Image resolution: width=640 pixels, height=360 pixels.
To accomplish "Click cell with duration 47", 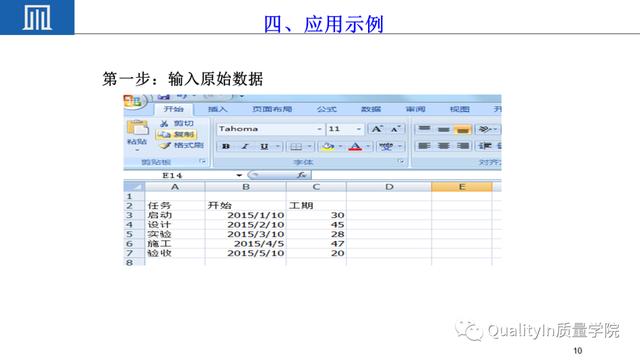I will (x=316, y=244).
